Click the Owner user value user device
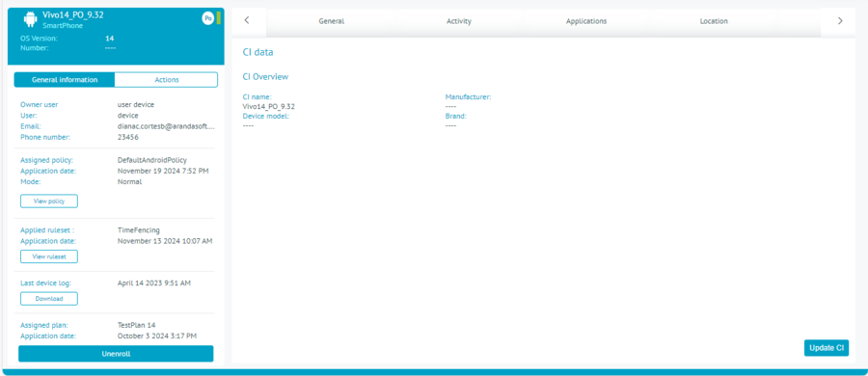The image size is (868, 376). click(136, 104)
